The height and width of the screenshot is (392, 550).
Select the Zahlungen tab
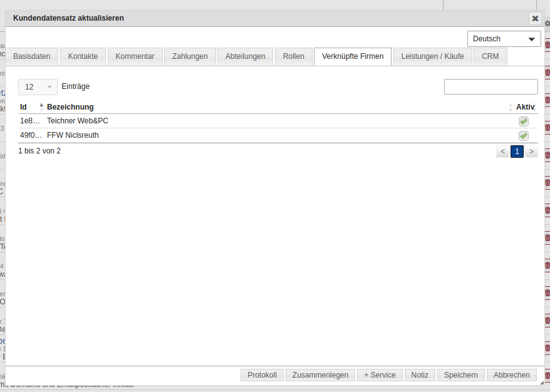(190, 56)
